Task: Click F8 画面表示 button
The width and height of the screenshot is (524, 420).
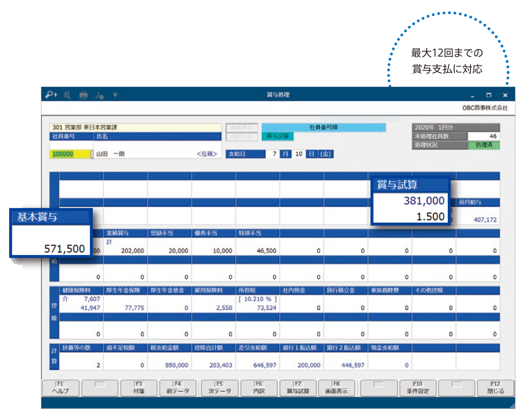Action: click(x=336, y=388)
